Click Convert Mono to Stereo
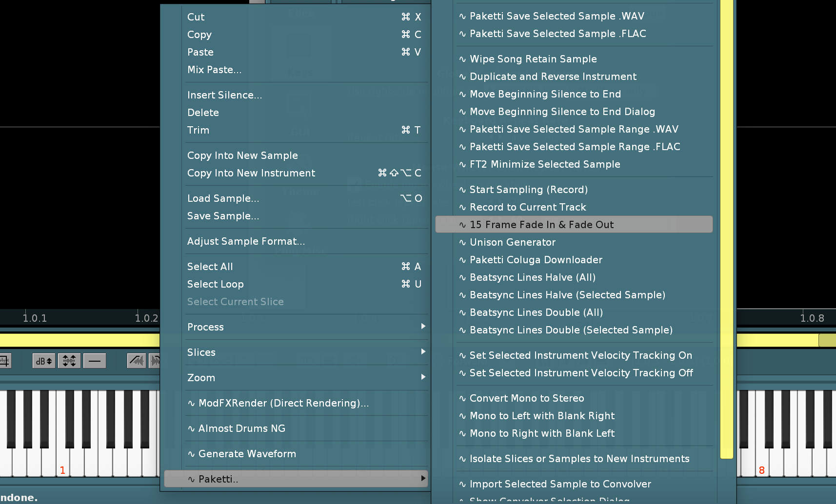 (526, 398)
